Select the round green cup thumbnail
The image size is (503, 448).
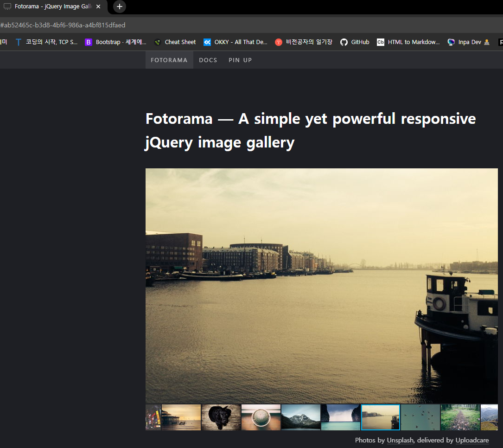tap(261, 417)
